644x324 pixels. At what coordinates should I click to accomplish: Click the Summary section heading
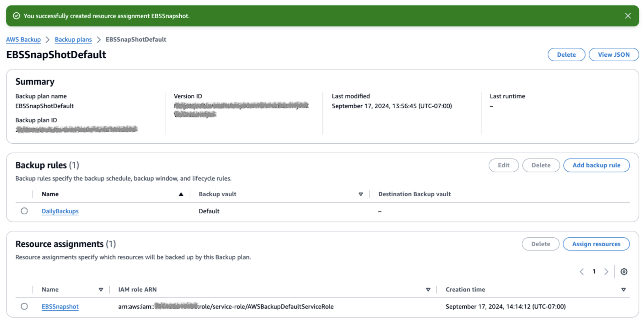[x=35, y=81]
